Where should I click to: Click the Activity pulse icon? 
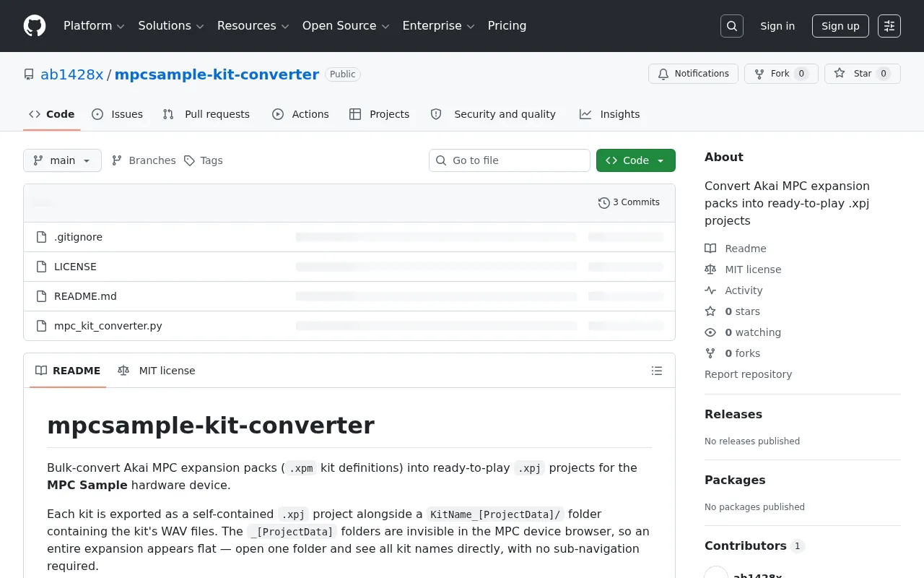click(710, 290)
